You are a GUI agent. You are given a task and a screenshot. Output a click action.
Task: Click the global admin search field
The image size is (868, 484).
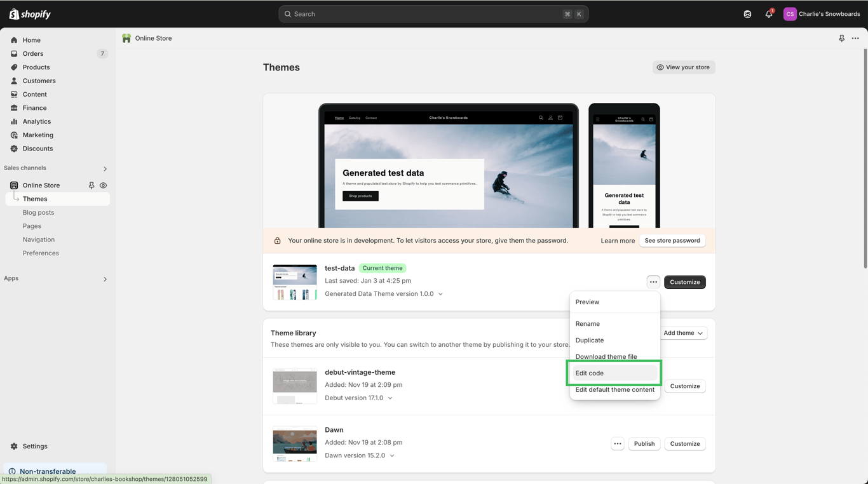[x=433, y=13]
